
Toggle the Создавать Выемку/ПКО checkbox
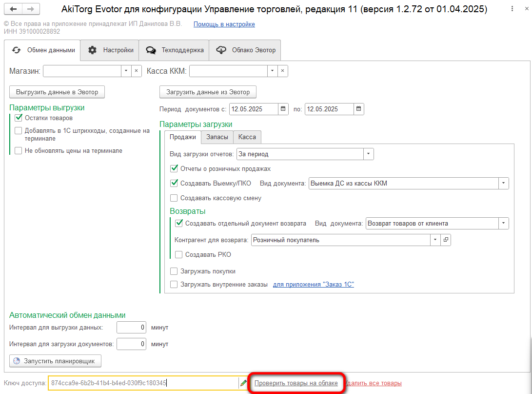[174, 183]
